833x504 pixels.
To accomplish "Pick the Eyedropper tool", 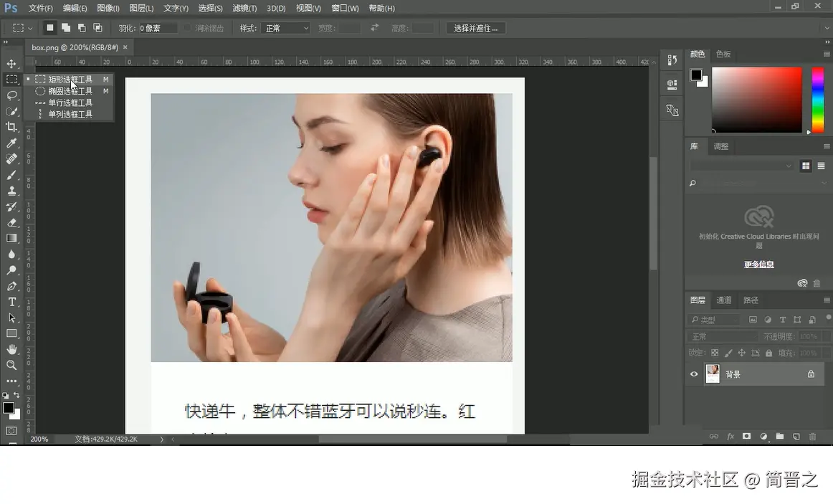I will pyautogui.click(x=10, y=143).
